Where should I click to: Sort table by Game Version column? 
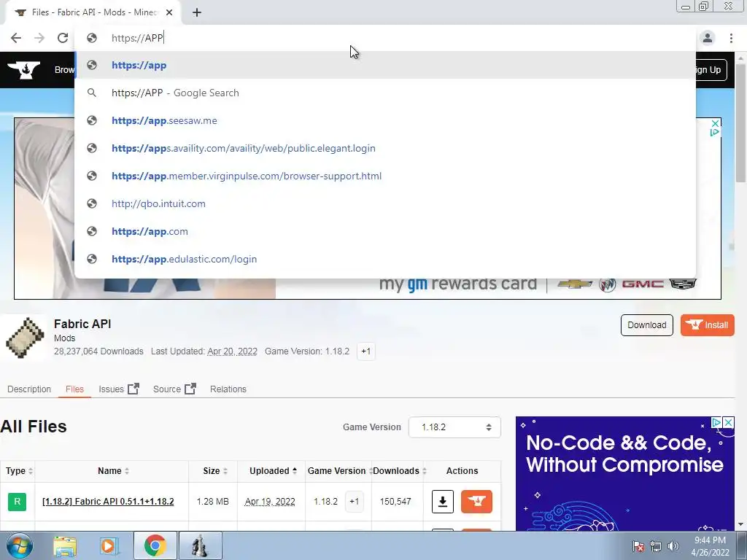pyautogui.click(x=339, y=471)
